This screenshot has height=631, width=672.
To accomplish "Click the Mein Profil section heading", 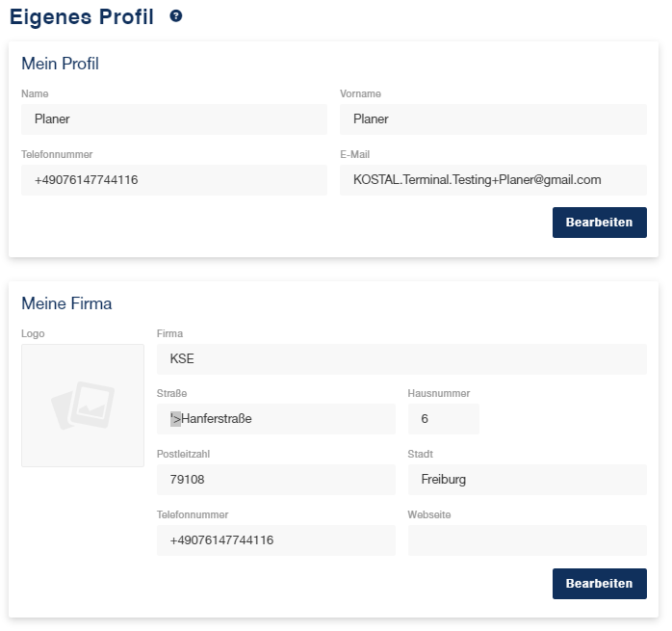I will [60, 64].
